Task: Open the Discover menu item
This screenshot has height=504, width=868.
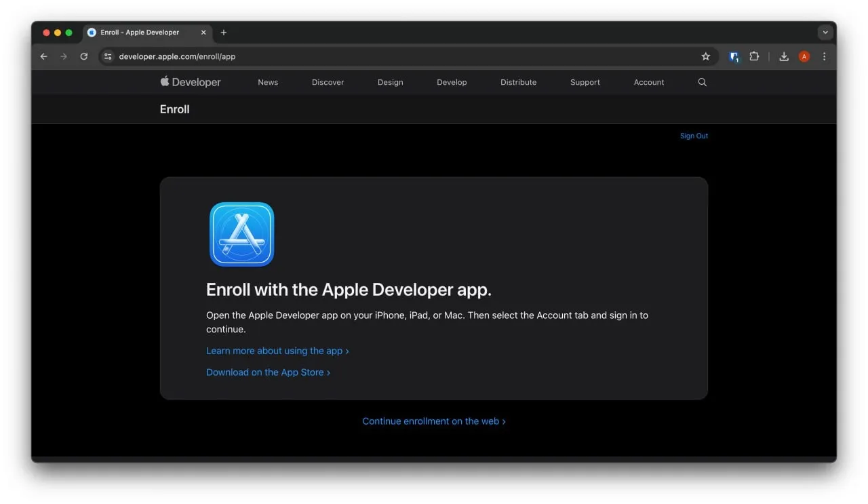Action: 328,82
